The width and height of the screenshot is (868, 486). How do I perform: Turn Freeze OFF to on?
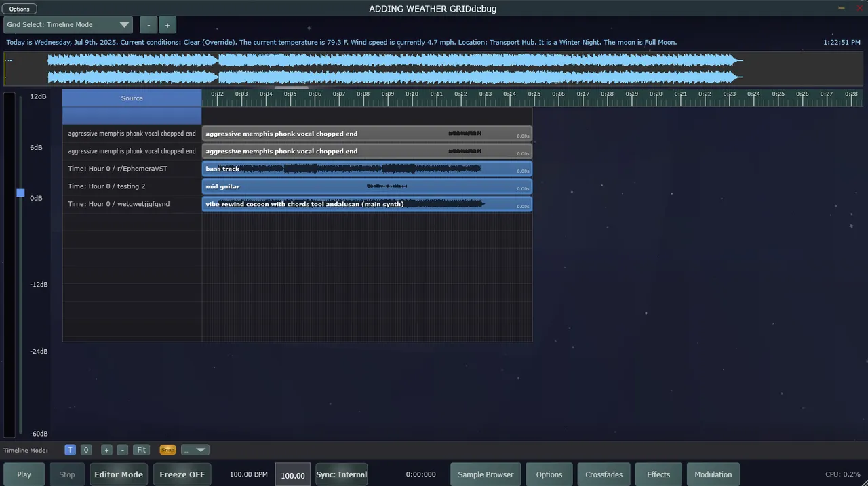click(x=182, y=474)
